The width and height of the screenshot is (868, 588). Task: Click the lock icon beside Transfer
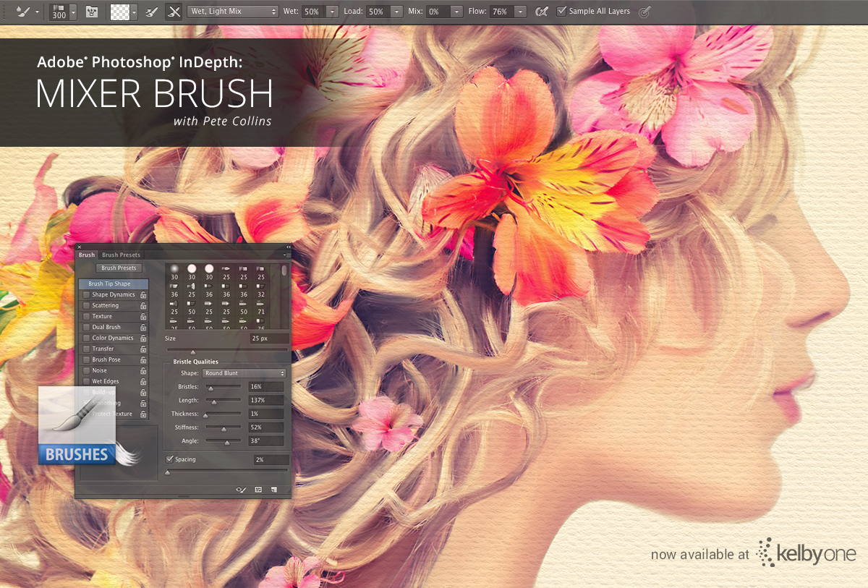coord(143,349)
